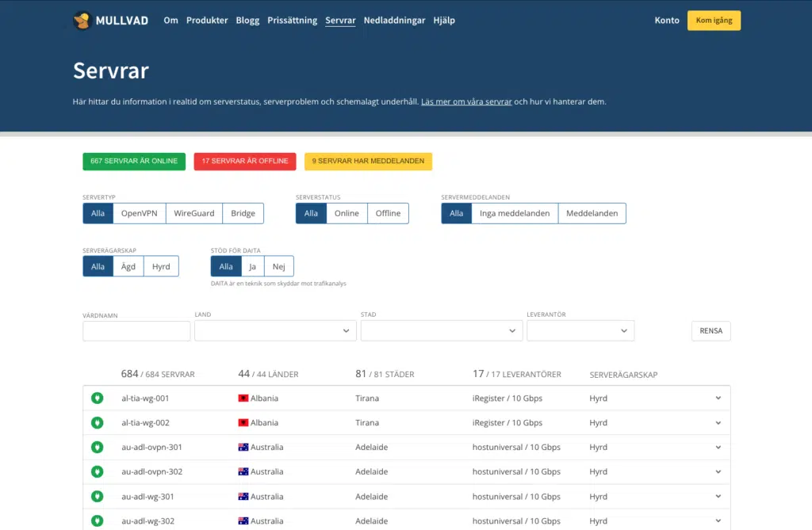
Task: Click green status icon for au-adl-wg-301
Action: [98, 497]
